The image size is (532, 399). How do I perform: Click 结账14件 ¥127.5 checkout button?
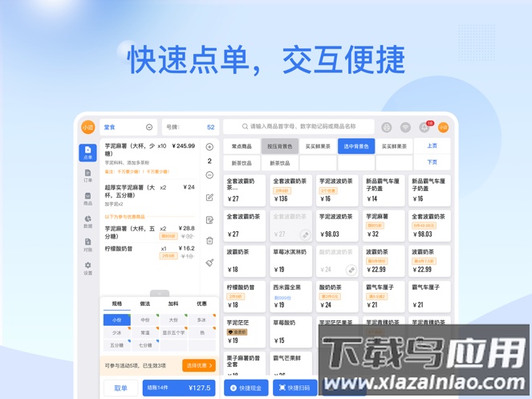179,388
